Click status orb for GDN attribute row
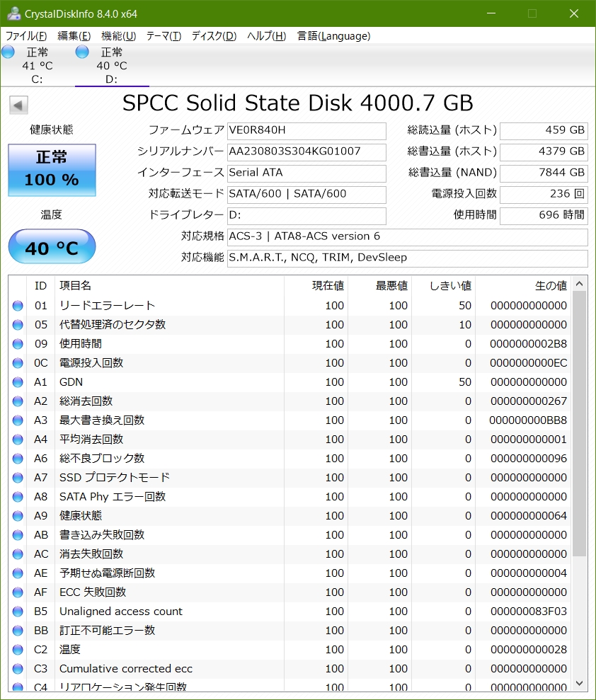The width and height of the screenshot is (596, 700). click(18, 382)
